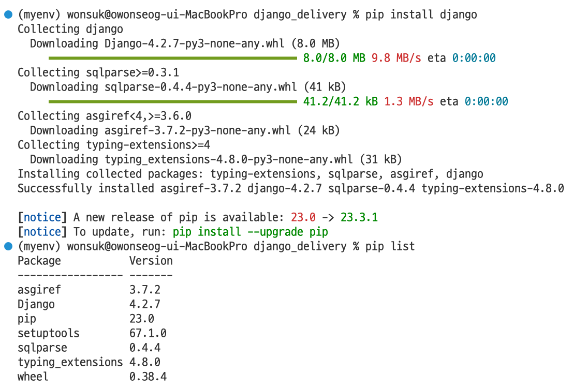
Task: Click version '4.2.7' in Django row
Action: point(145,304)
